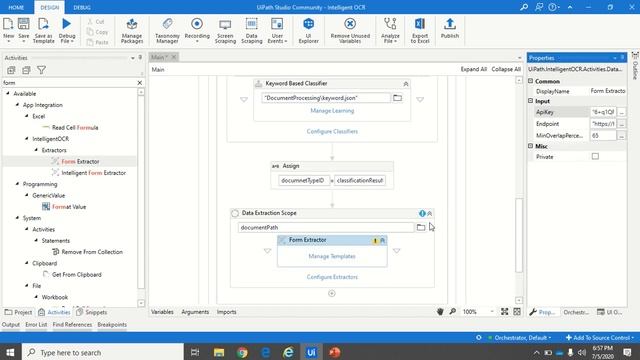Click expand all icon in Activities panel

coord(11,70)
